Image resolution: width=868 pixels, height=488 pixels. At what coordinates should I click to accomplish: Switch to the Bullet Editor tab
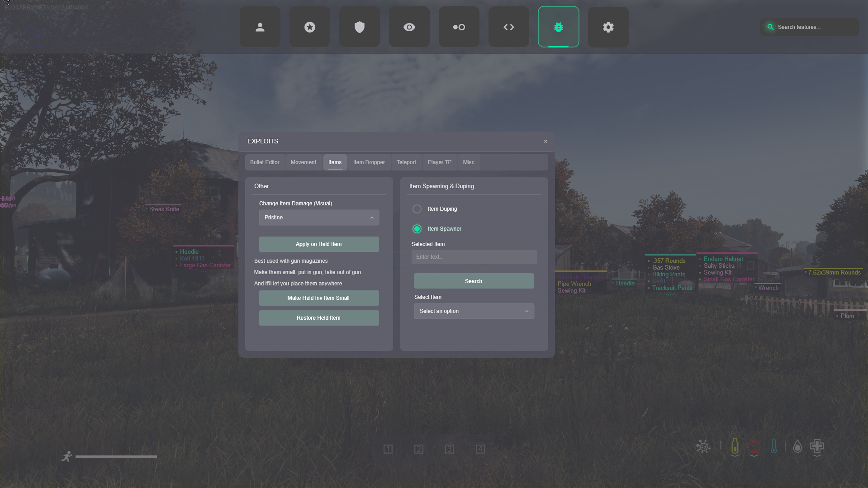click(x=265, y=162)
